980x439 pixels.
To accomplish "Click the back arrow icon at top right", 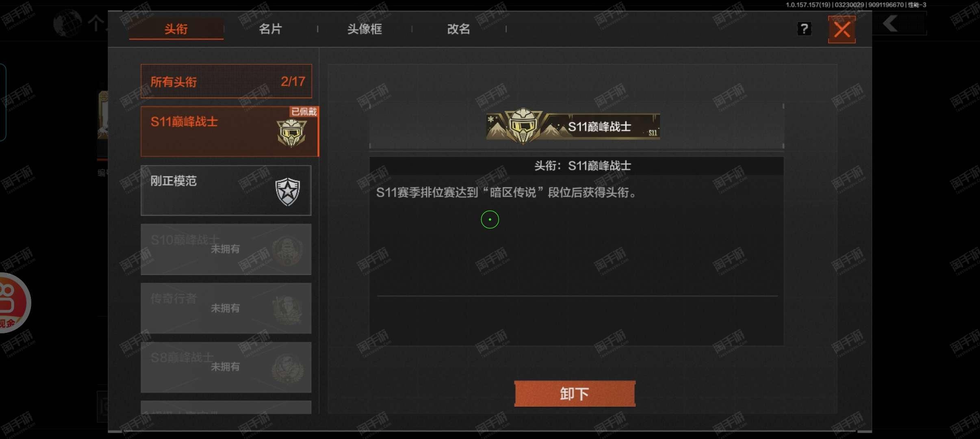I will (890, 24).
